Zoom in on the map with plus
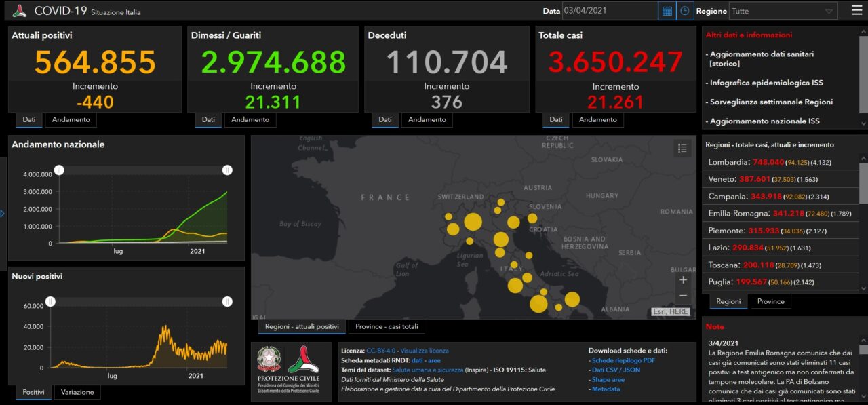 point(683,279)
